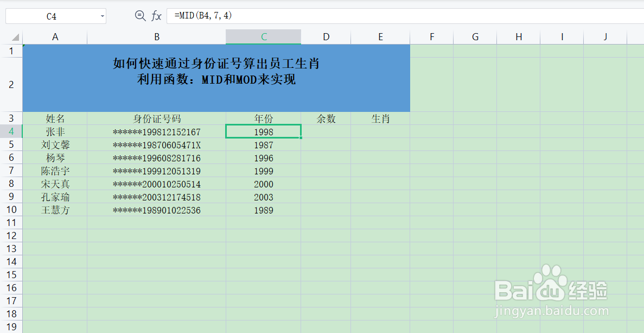Click the select-all corner triangle
The width and height of the screenshot is (644, 333).
(x=15, y=37)
